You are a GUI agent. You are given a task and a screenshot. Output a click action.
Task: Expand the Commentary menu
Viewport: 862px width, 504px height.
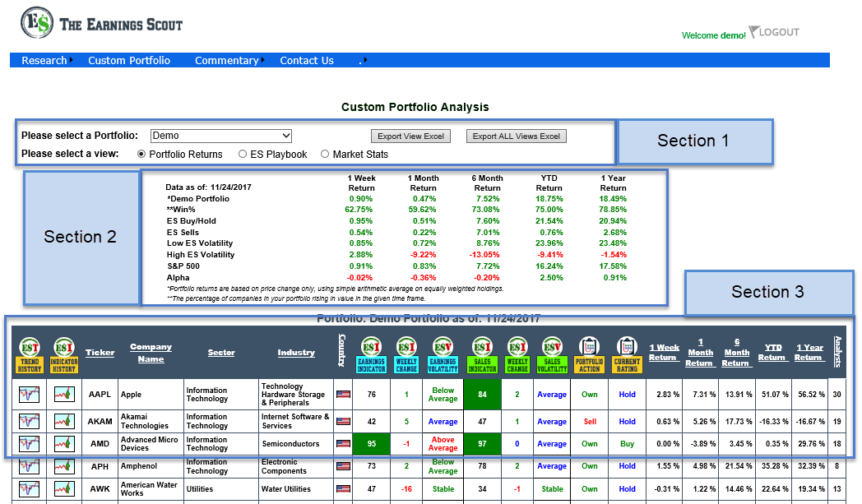click(x=226, y=60)
